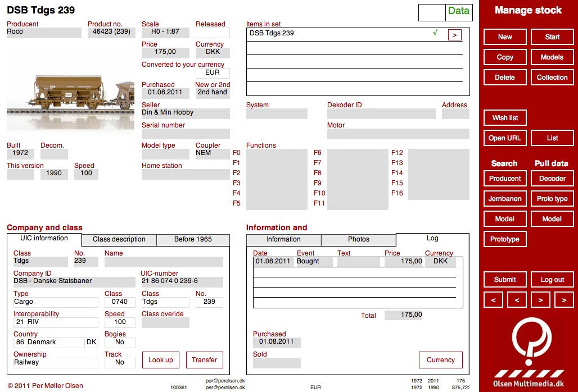Open the Scale H0 - 1:87 field
The image size is (578, 392).
(165, 33)
